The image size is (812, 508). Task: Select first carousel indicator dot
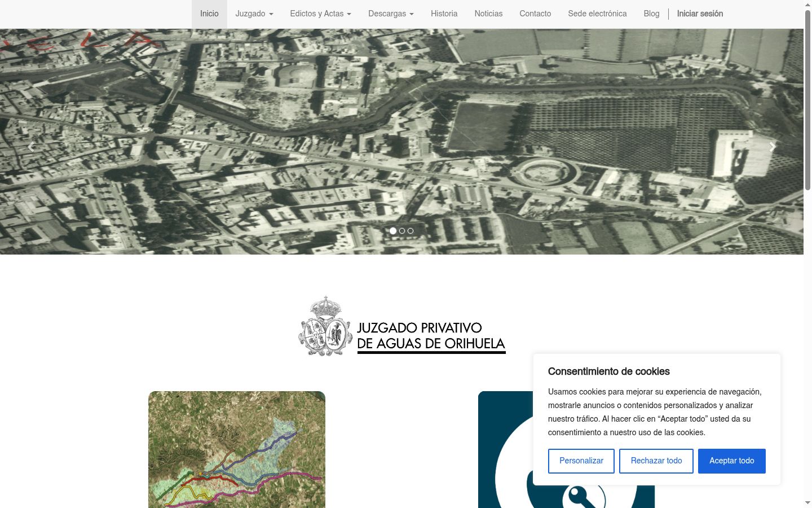click(x=393, y=231)
